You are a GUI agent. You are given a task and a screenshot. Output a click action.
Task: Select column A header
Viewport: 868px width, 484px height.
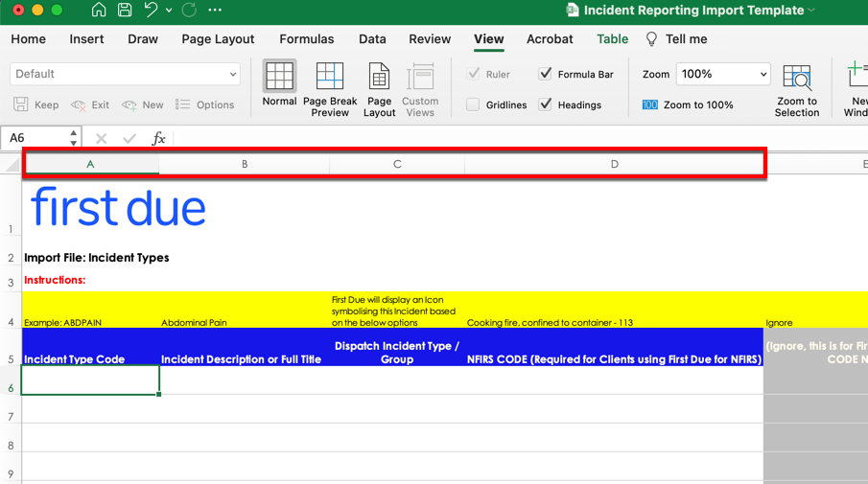tap(90, 164)
